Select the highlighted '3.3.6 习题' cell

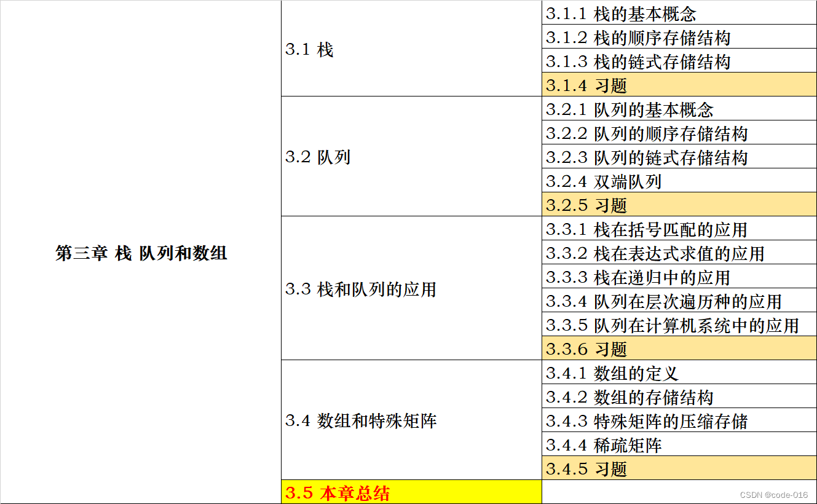click(679, 348)
